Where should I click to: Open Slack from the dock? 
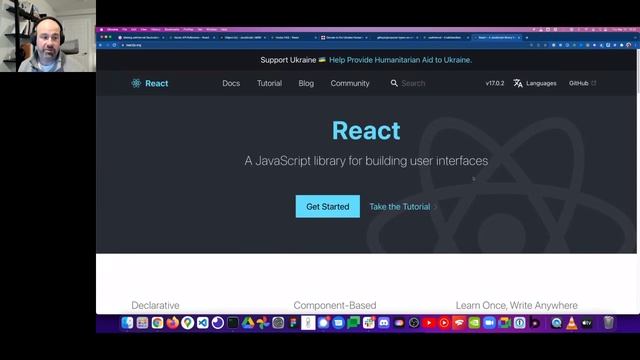click(369, 323)
